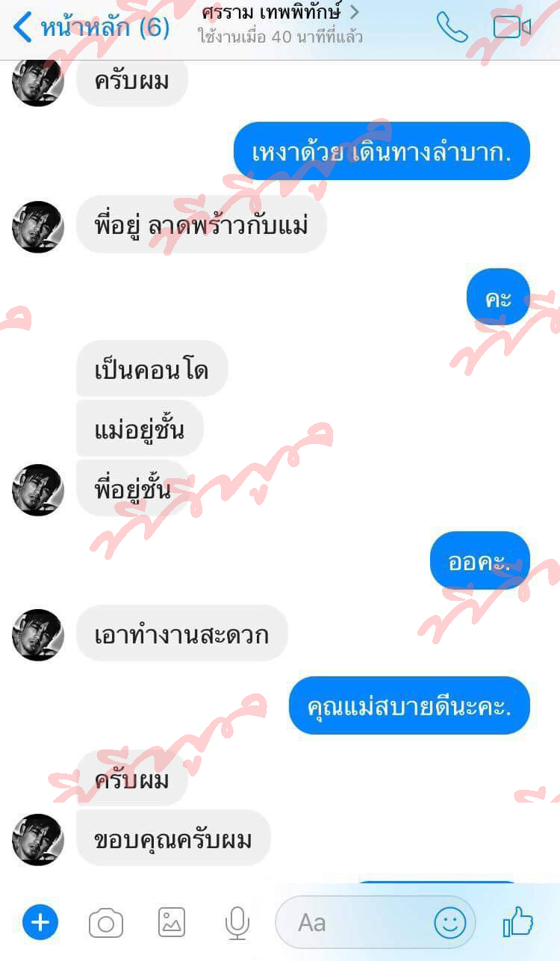Tap avatar beside ขอบคุณครับผม message
Screen dimensions: 560x961
(x=37, y=839)
